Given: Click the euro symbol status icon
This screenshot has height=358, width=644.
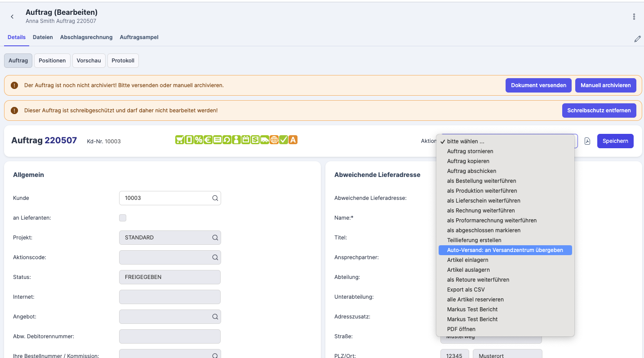Looking at the screenshot, I should point(208,140).
